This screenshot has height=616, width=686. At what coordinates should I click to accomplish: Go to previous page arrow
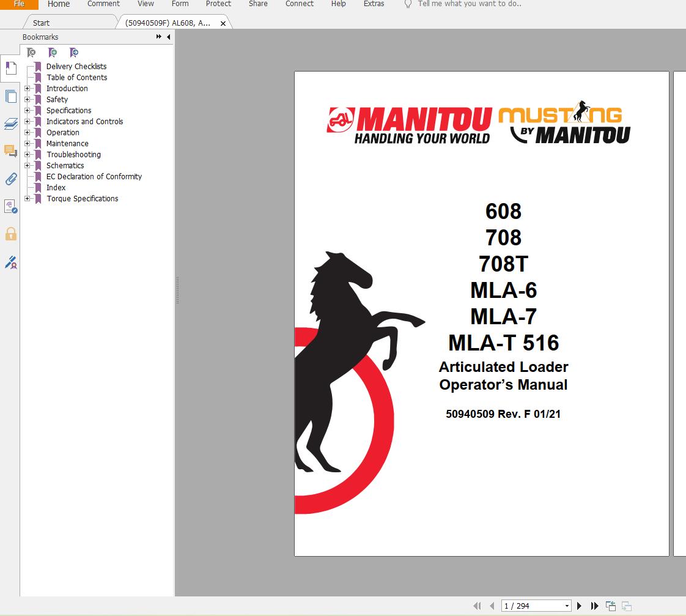click(x=492, y=606)
